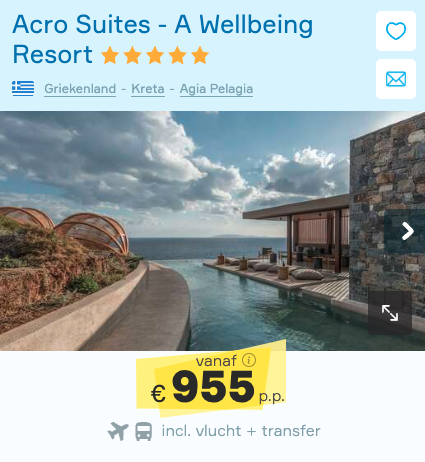Click the Acro Suites resort title
425x462 pixels.
pyautogui.click(x=163, y=39)
